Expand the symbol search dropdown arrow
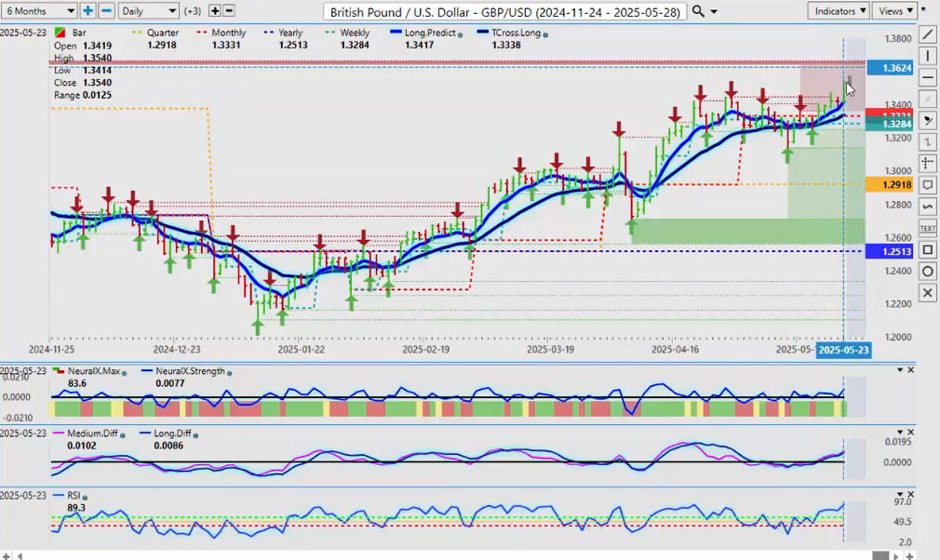The height and width of the screenshot is (560, 940). 714,11
